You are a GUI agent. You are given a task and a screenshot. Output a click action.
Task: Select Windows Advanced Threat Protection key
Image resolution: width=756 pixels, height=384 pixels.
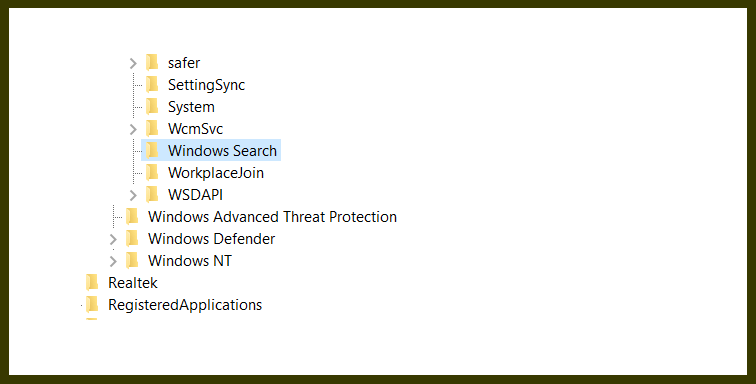tap(272, 217)
